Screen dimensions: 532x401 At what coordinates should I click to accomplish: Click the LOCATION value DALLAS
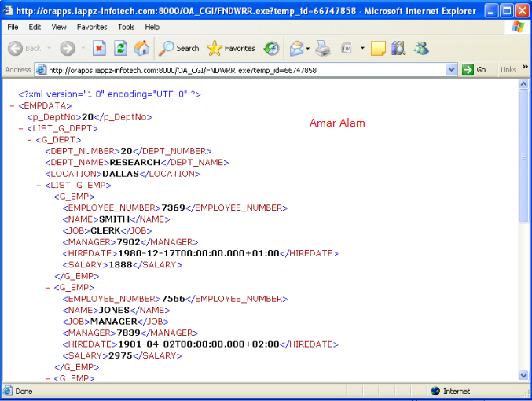tap(121, 174)
